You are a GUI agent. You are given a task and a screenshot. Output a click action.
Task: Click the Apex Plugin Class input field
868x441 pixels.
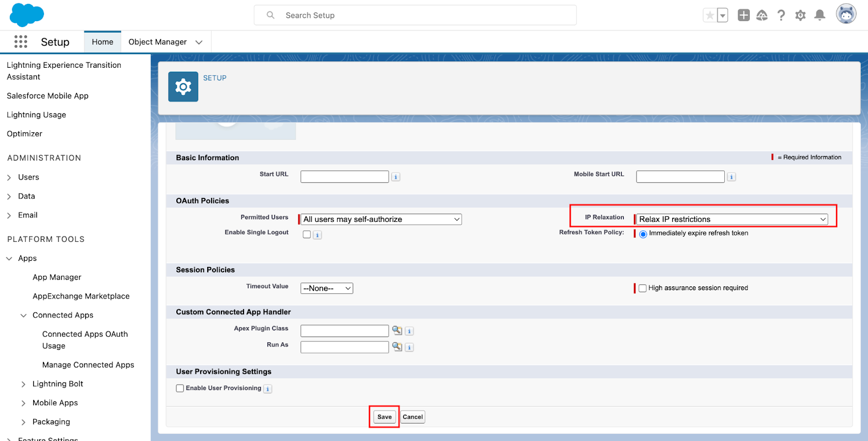[x=344, y=331]
